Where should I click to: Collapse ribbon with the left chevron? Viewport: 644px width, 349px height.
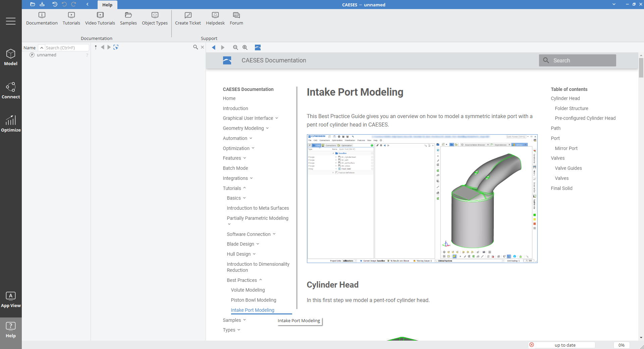[x=87, y=4]
